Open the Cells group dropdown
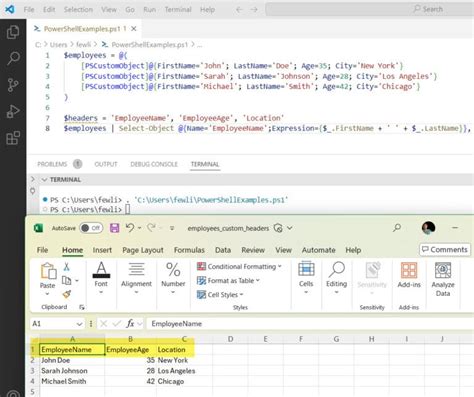 306,292
